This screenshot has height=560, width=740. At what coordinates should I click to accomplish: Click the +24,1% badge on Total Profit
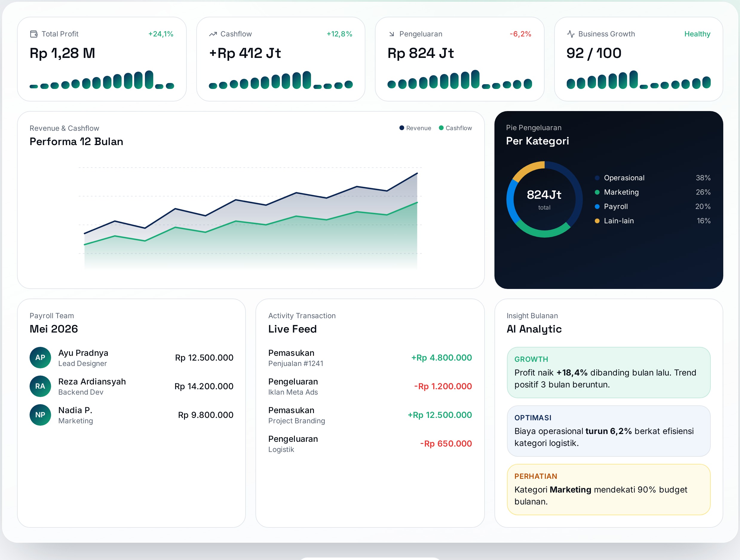pyautogui.click(x=161, y=34)
